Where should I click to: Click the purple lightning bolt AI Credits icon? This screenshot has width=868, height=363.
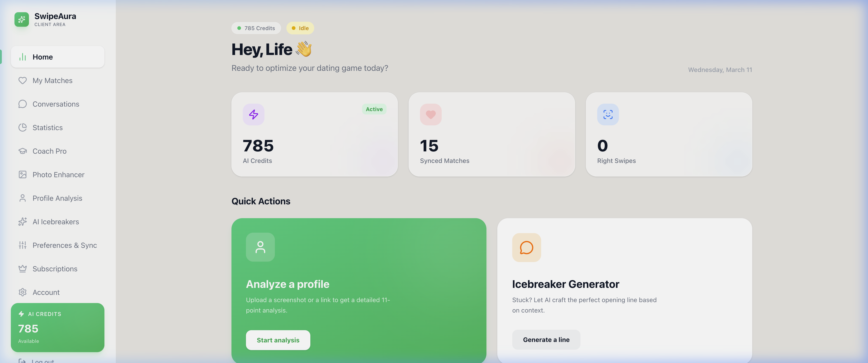[253, 114]
